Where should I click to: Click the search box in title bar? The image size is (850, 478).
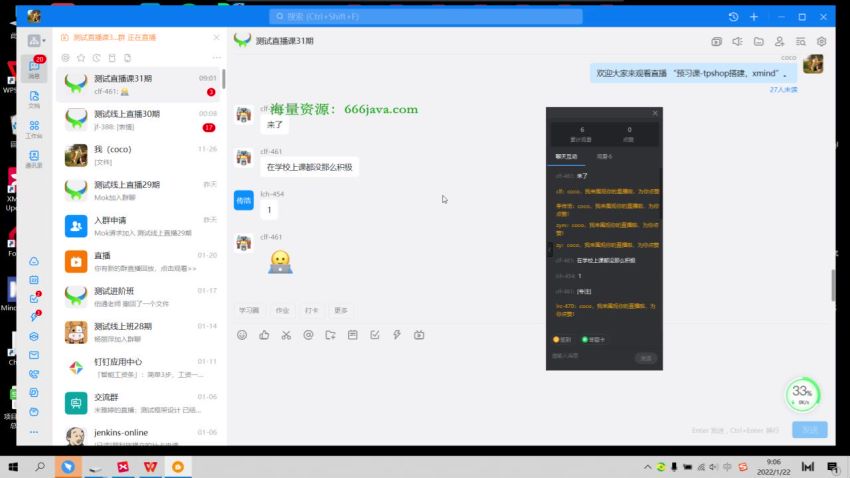[425, 17]
